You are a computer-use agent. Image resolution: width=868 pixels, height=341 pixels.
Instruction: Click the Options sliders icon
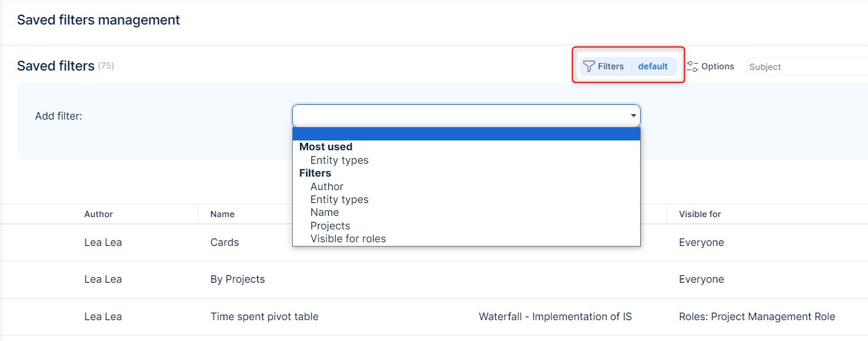pyautogui.click(x=693, y=66)
